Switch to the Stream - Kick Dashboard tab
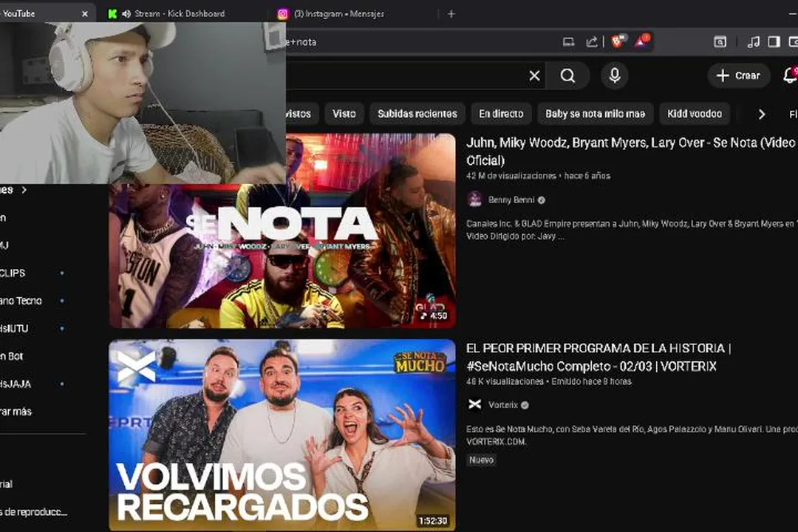This screenshot has width=798, height=532. click(x=180, y=14)
